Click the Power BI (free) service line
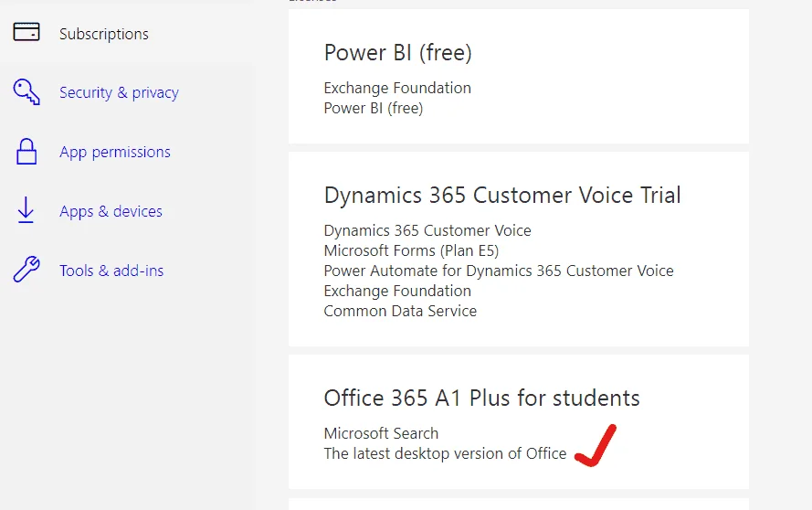 coord(374,109)
